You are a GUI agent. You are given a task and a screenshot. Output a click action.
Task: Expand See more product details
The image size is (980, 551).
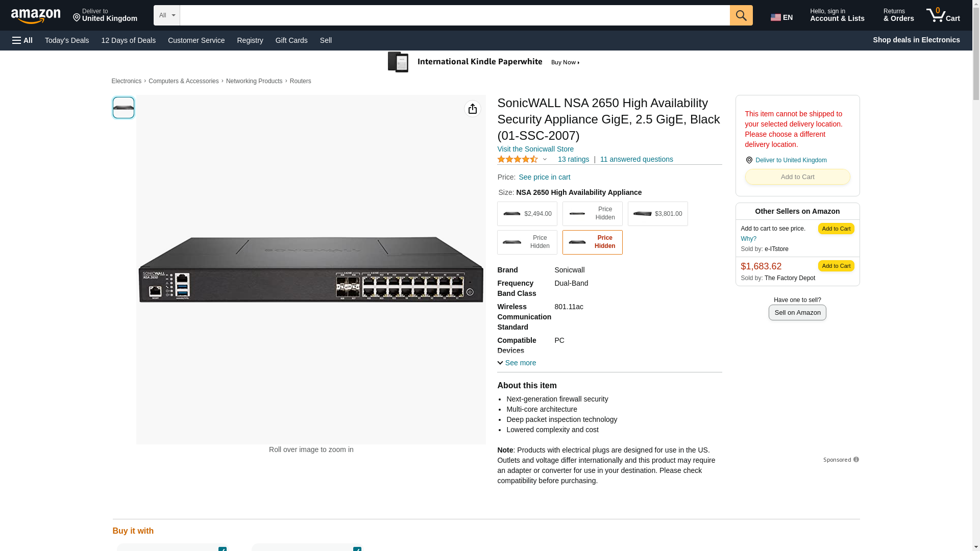pos(517,363)
